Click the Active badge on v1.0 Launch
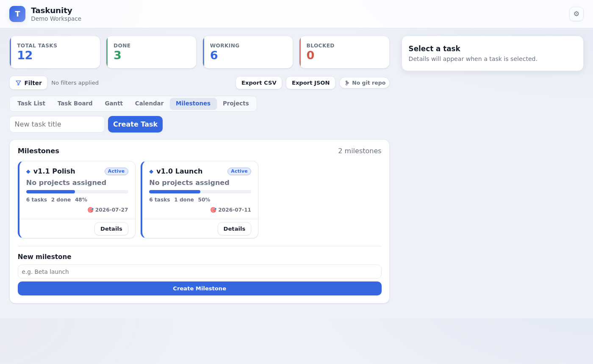The width and height of the screenshot is (593, 364). point(239,171)
